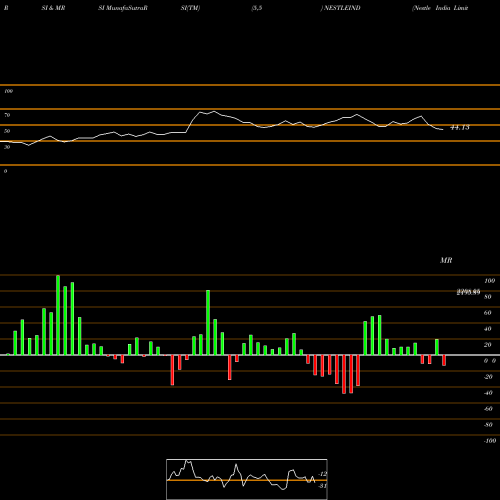The height and width of the screenshot is (500, 500).
Task: Click the NESTLEIND ticker in the title
Action: coord(342,8)
